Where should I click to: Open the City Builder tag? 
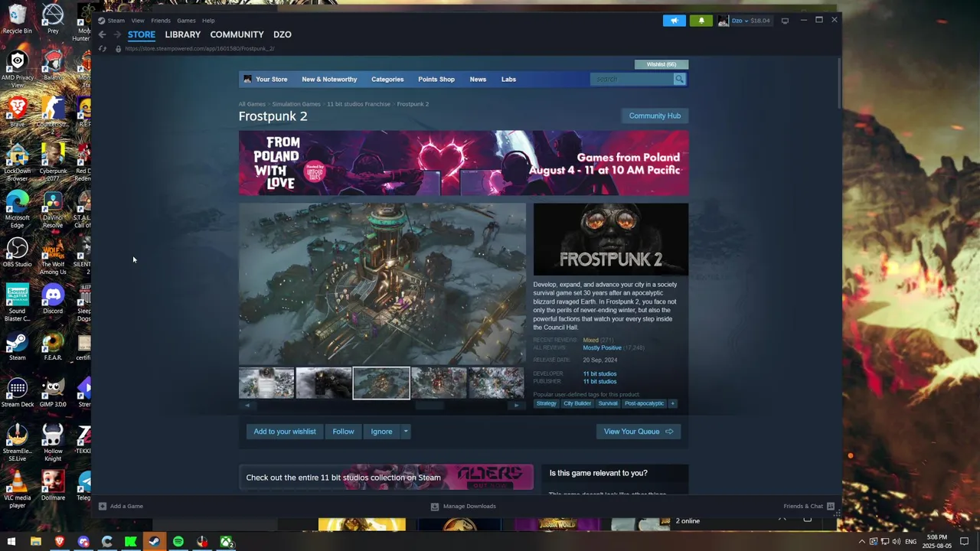577,403
